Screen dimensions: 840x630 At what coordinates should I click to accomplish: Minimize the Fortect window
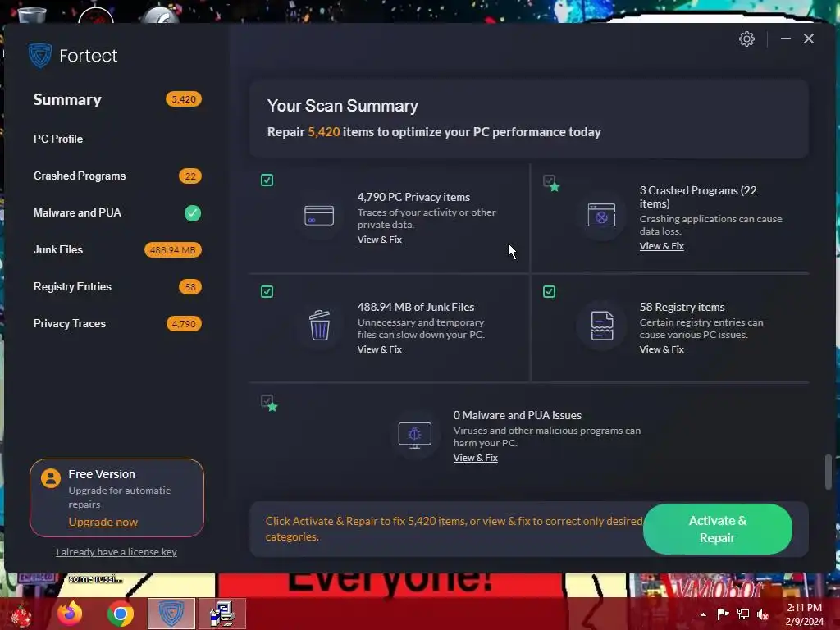tap(785, 39)
